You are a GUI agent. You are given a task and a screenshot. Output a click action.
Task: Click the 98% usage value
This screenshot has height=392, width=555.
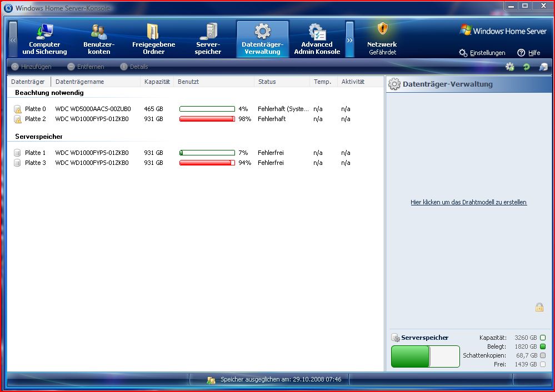[244, 119]
